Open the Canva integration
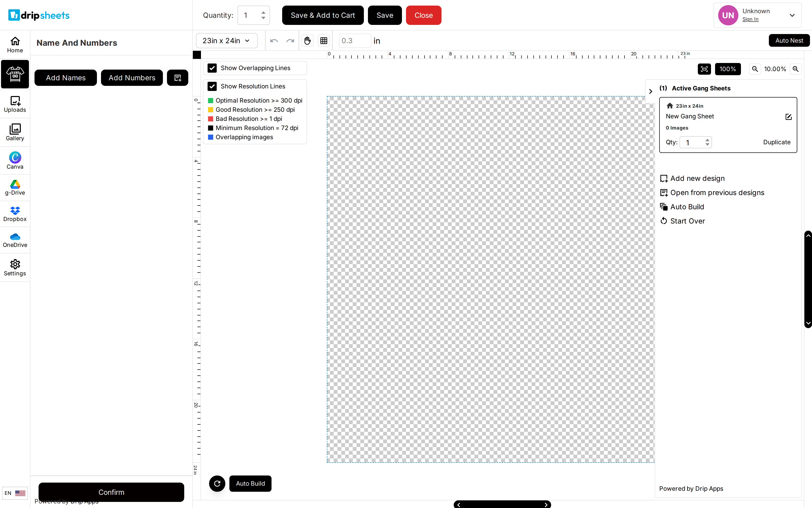 pos(15,161)
